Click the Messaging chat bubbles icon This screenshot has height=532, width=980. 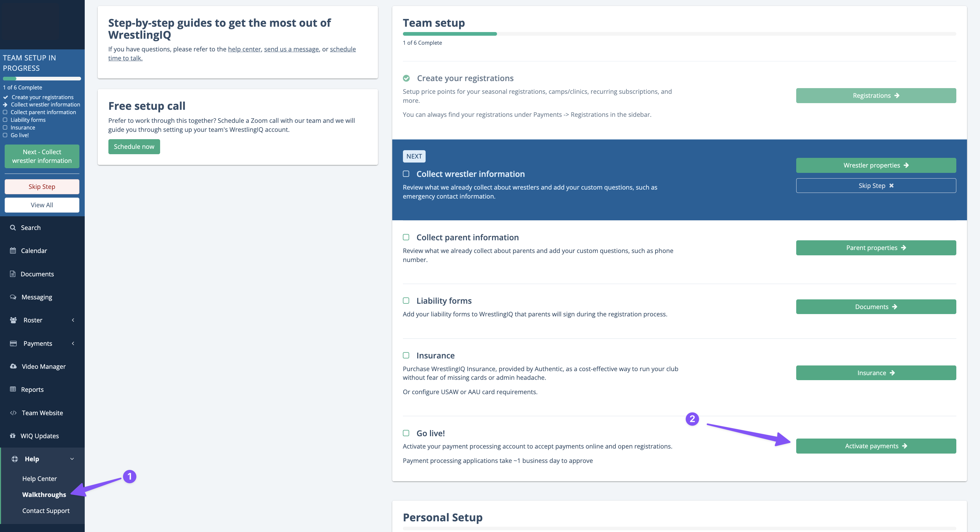13,297
